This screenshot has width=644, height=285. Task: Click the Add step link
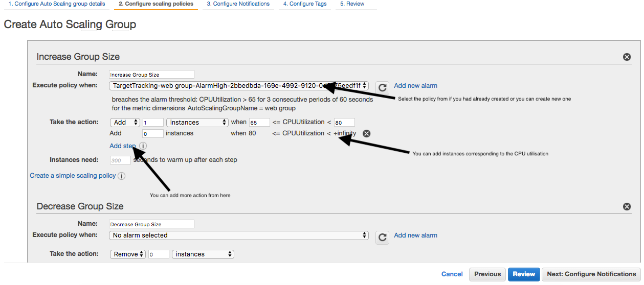pos(122,146)
